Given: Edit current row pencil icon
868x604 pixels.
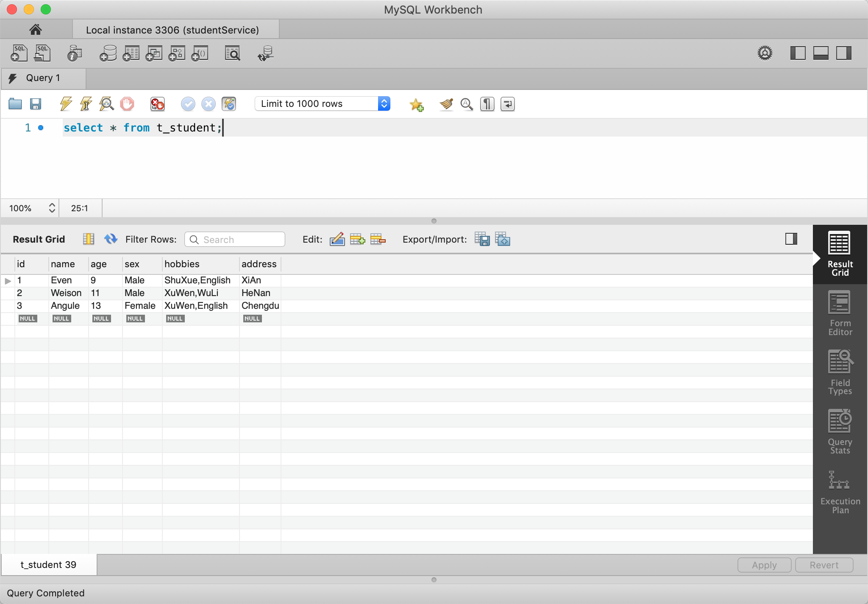Looking at the screenshot, I should click(x=337, y=239).
